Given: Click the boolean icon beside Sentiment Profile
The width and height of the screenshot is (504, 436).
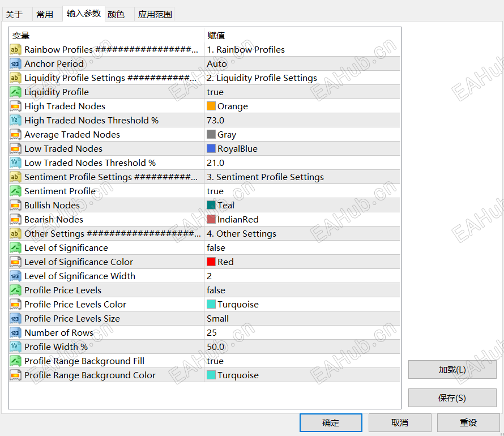Looking at the screenshot, I should [15, 191].
